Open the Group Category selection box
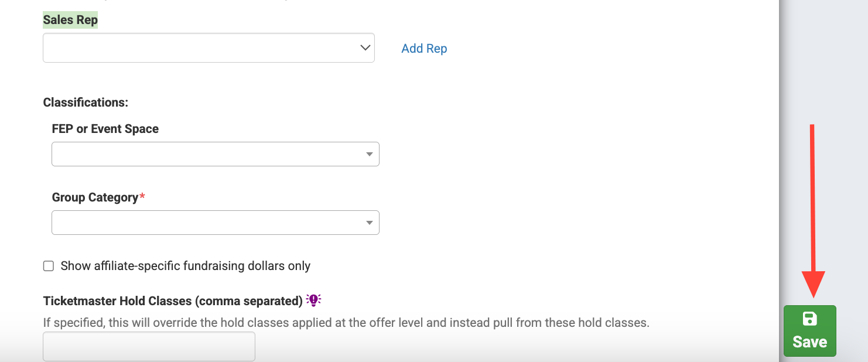868x362 pixels. pyautogui.click(x=216, y=223)
